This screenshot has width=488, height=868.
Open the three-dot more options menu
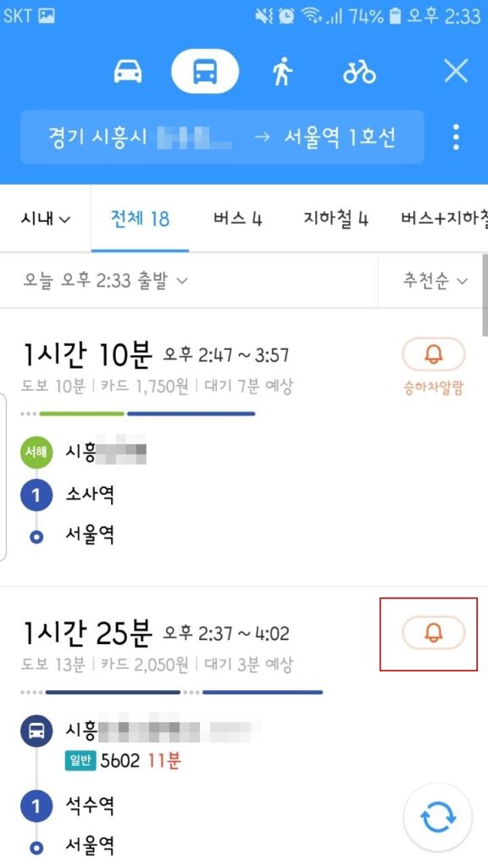click(456, 136)
